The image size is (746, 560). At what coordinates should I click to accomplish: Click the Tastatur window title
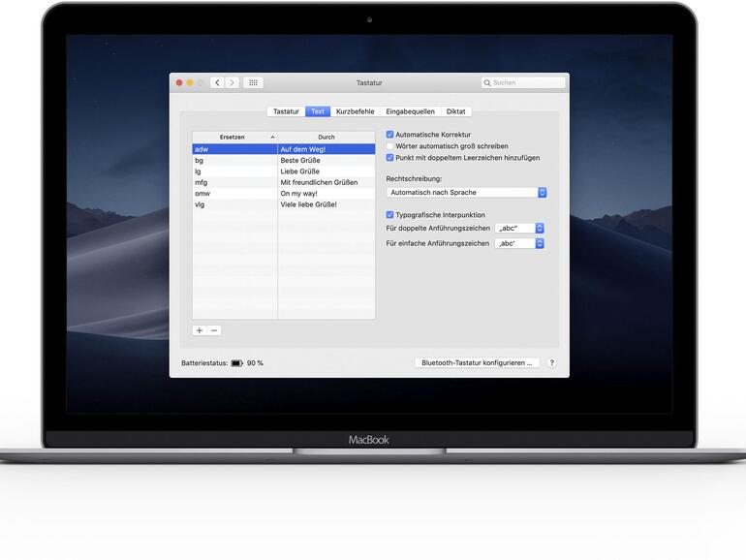click(x=369, y=82)
